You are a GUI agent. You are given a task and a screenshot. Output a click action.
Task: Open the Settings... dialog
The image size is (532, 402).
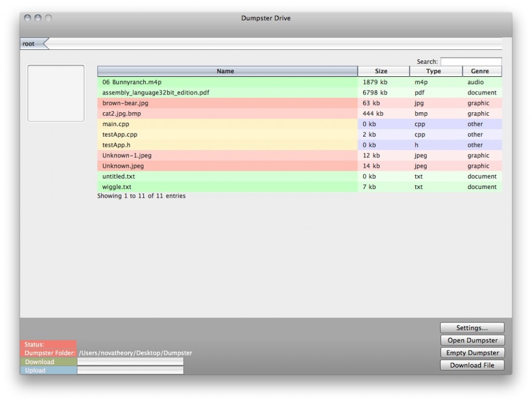[472, 328]
